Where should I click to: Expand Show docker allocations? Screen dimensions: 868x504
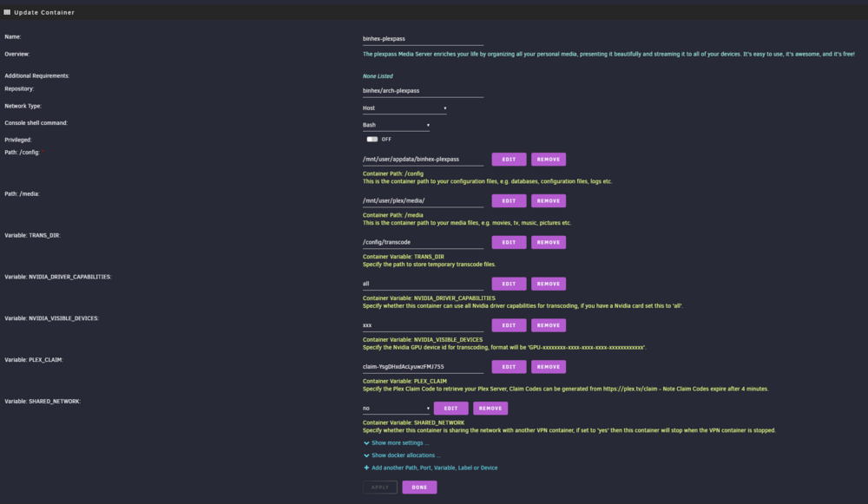pos(405,455)
